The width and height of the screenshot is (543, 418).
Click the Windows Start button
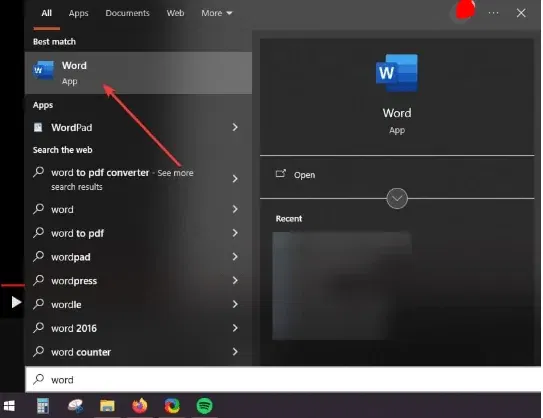[x=9, y=406]
